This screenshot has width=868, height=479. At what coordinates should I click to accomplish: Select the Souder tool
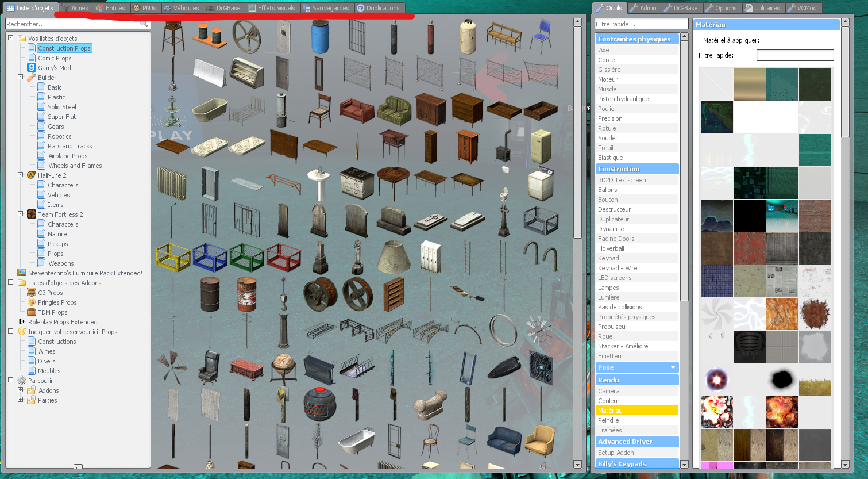(x=637, y=138)
